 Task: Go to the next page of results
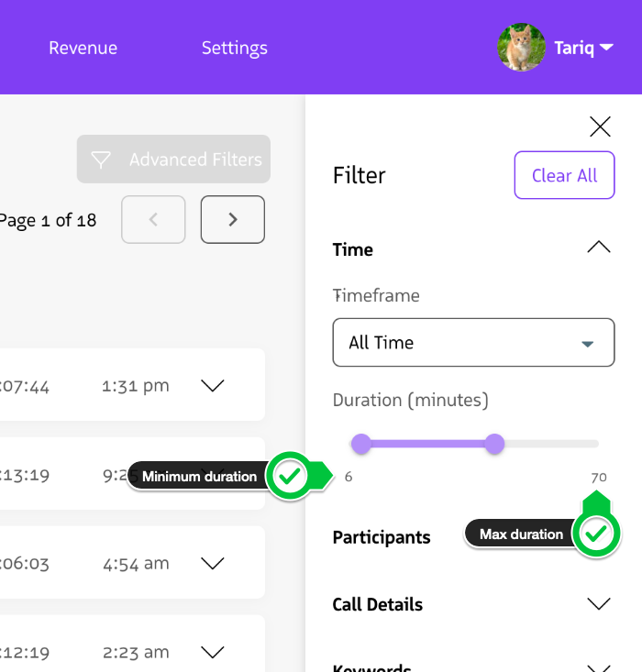233,220
